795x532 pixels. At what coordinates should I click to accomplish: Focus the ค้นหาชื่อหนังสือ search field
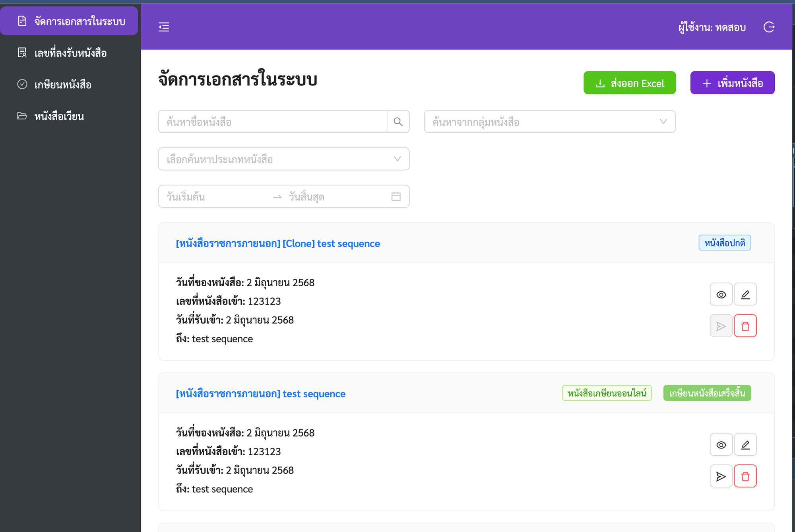273,122
